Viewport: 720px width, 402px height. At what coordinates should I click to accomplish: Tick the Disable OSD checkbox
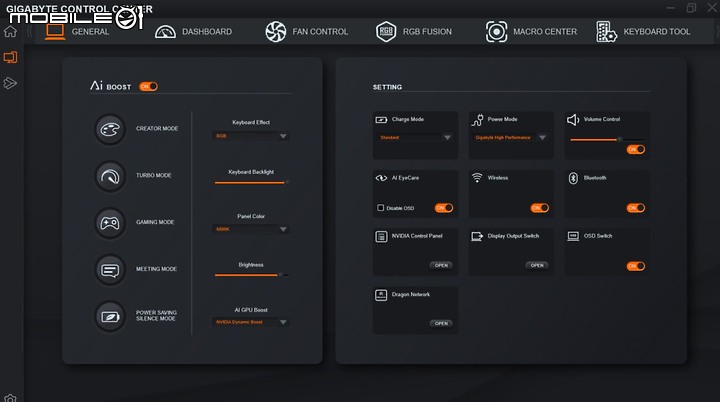381,208
